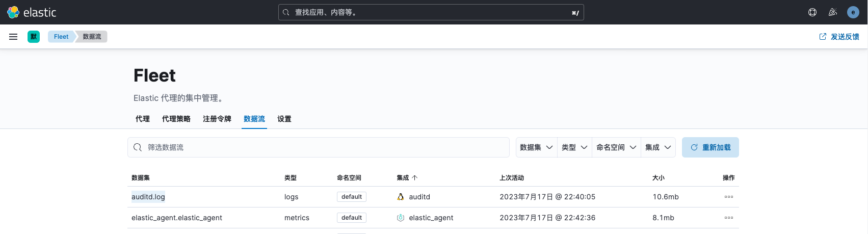This screenshot has width=868, height=234.
Task: Open the newsfeed celebration icon
Action: click(x=833, y=12)
